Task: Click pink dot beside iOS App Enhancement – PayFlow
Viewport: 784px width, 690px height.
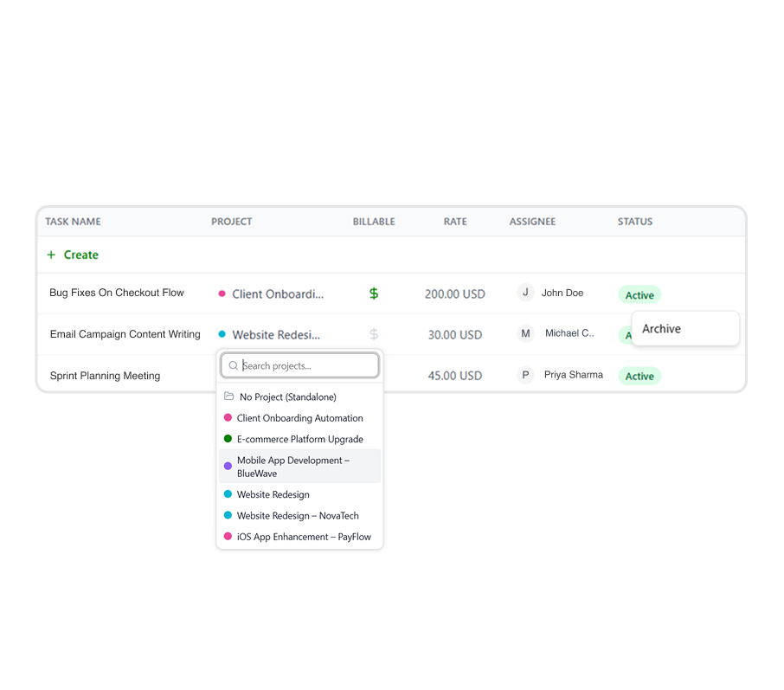Action: pos(228,537)
